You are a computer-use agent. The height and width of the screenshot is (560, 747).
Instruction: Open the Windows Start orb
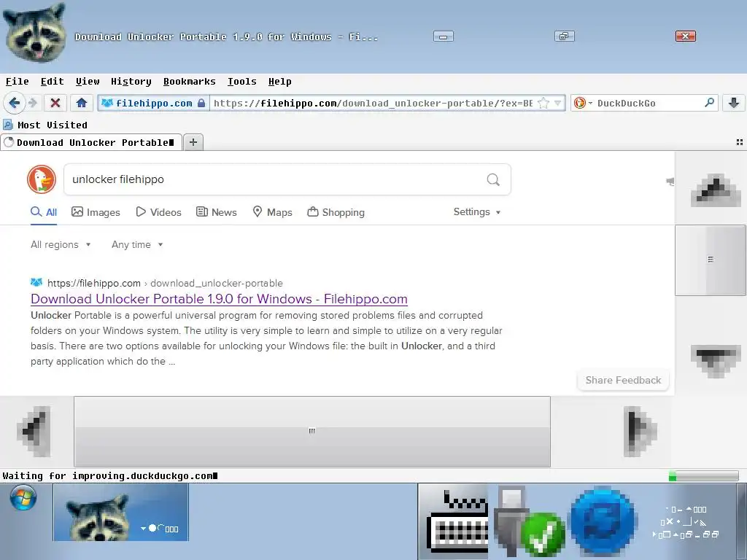(23, 497)
